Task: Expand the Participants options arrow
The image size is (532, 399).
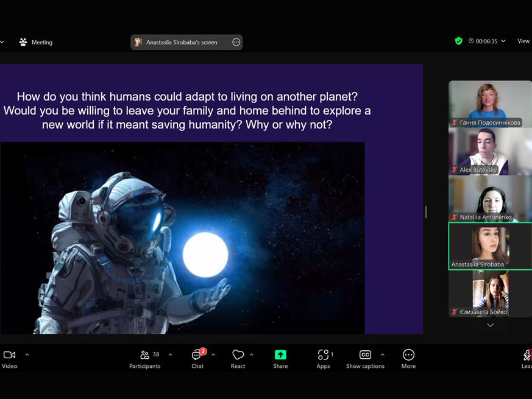Action: click(x=170, y=355)
